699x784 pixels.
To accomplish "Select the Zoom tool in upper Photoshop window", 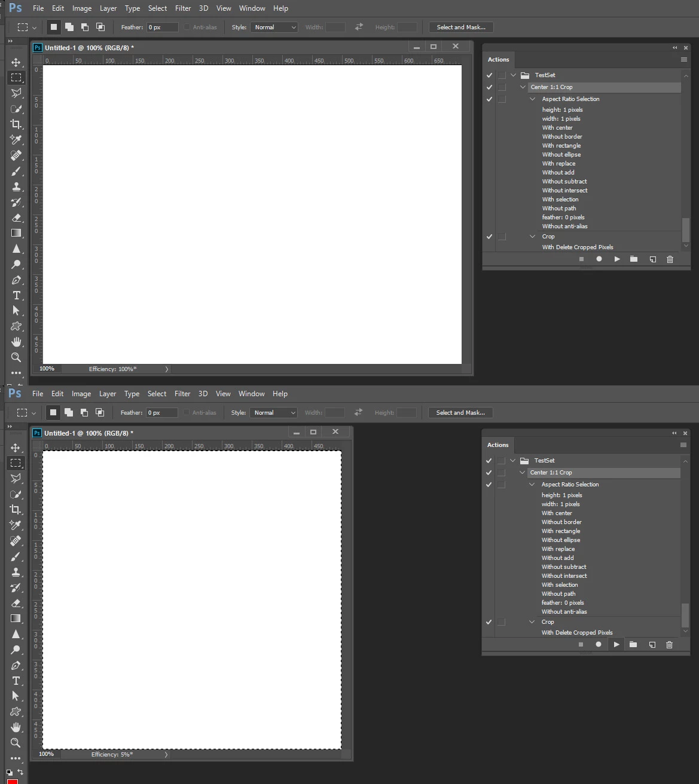I will click(x=16, y=357).
